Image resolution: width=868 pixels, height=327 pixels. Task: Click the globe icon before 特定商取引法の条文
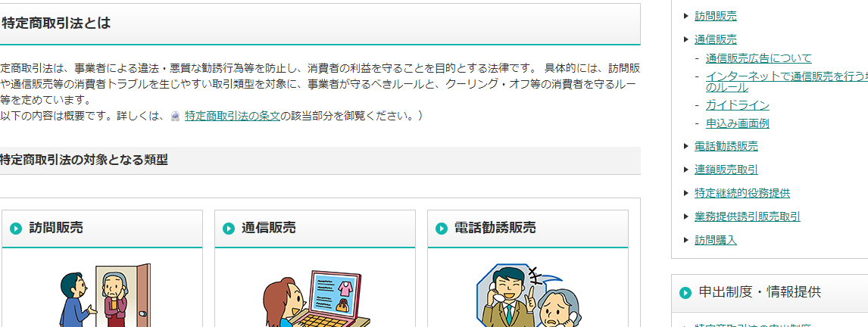(x=176, y=117)
